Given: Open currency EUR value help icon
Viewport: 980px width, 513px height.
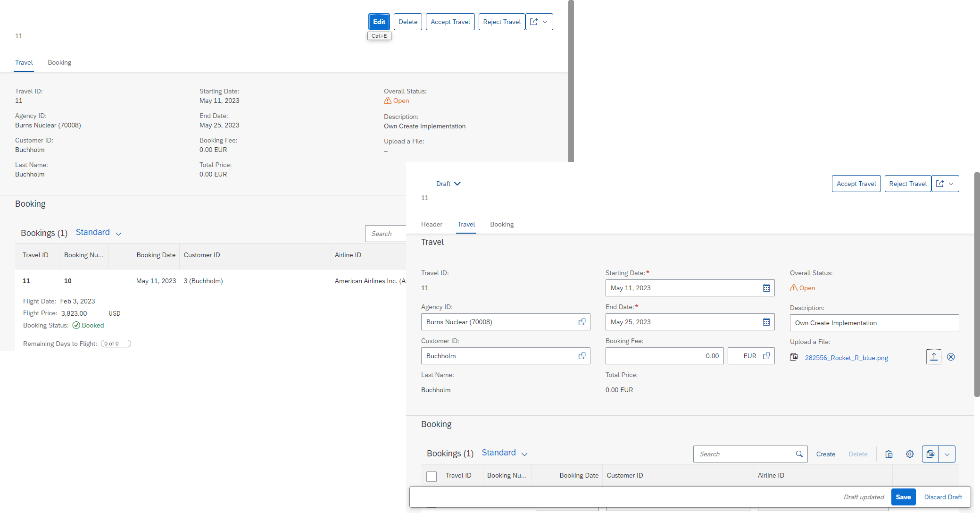Looking at the screenshot, I should pyautogui.click(x=766, y=356).
